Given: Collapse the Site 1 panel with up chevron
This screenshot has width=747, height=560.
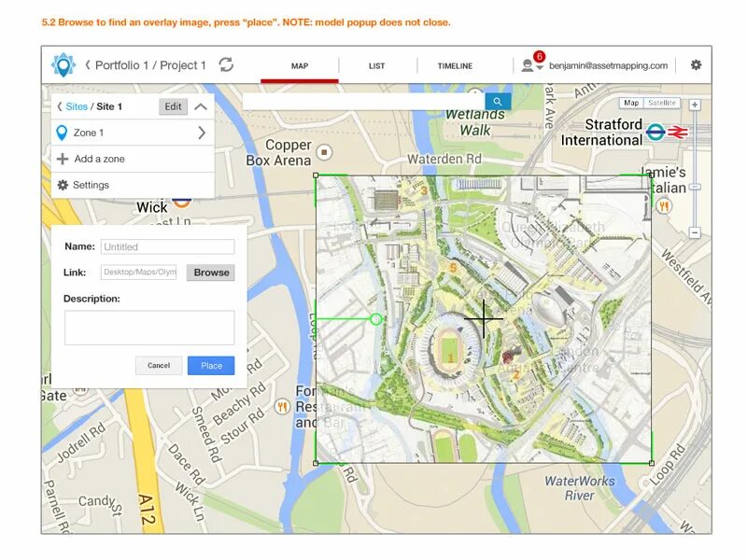Looking at the screenshot, I should pyautogui.click(x=201, y=106).
